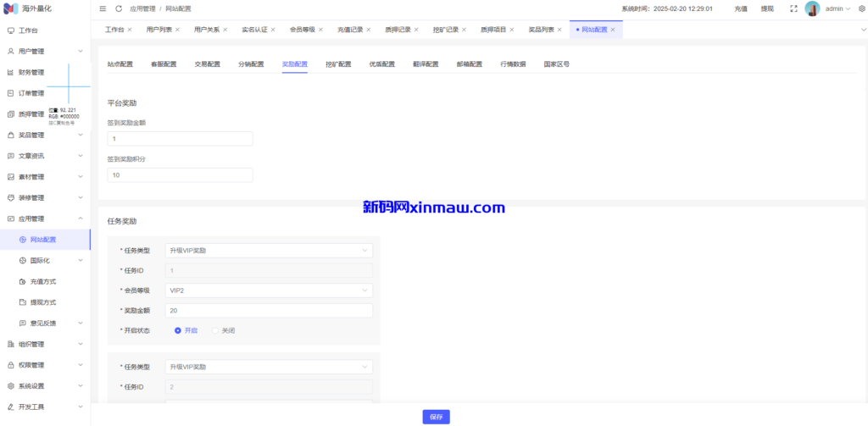
Task: Click the 应用管理 icon in sidebar
Action: coord(10,219)
